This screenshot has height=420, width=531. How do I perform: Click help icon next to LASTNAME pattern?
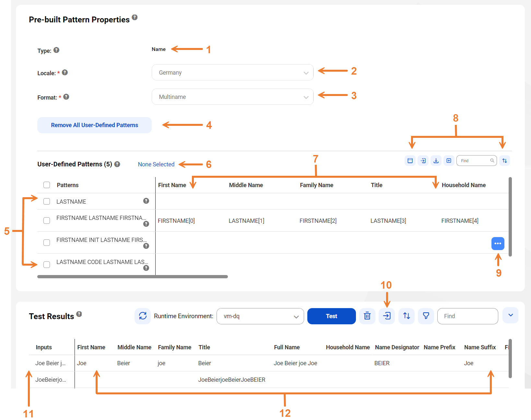146,201
